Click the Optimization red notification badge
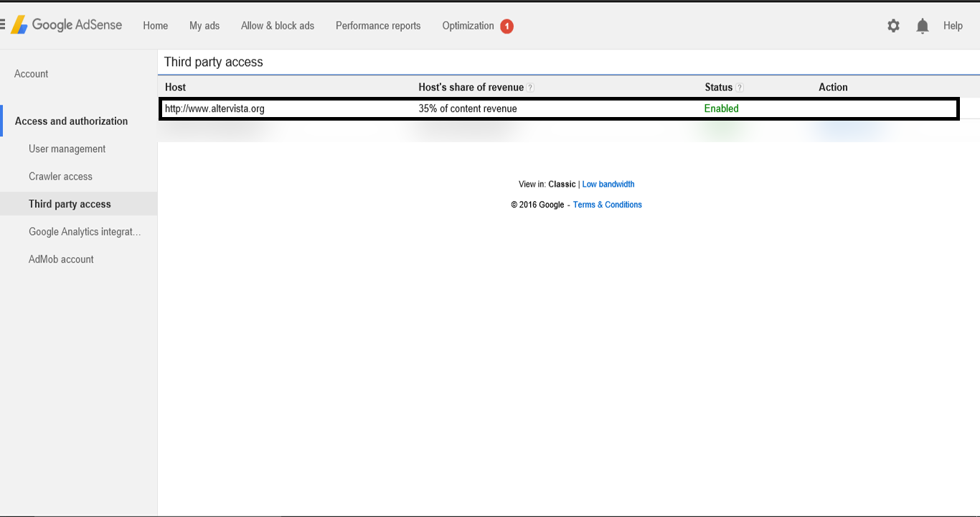Image resolution: width=980 pixels, height=517 pixels. pyautogui.click(x=507, y=27)
